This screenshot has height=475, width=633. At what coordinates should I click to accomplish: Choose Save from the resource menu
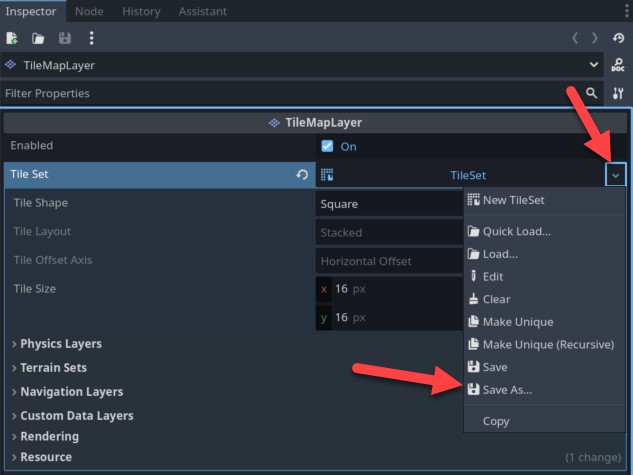(x=544, y=367)
